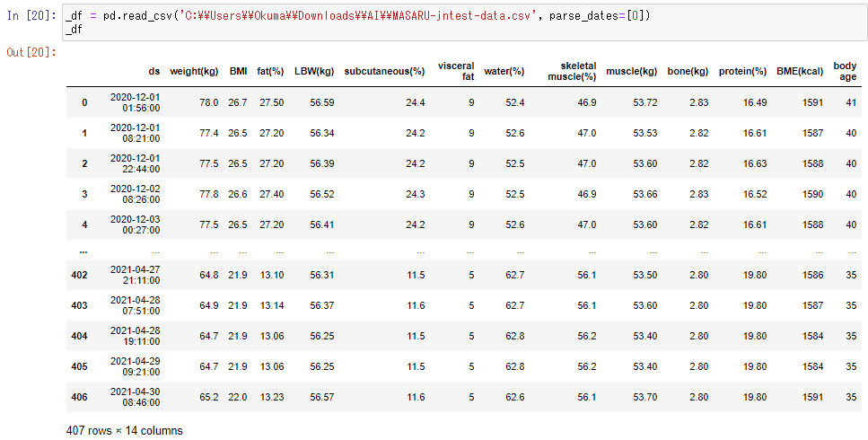The width and height of the screenshot is (868, 440).
Task: Select the 'body age' column header
Action: [845, 72]
